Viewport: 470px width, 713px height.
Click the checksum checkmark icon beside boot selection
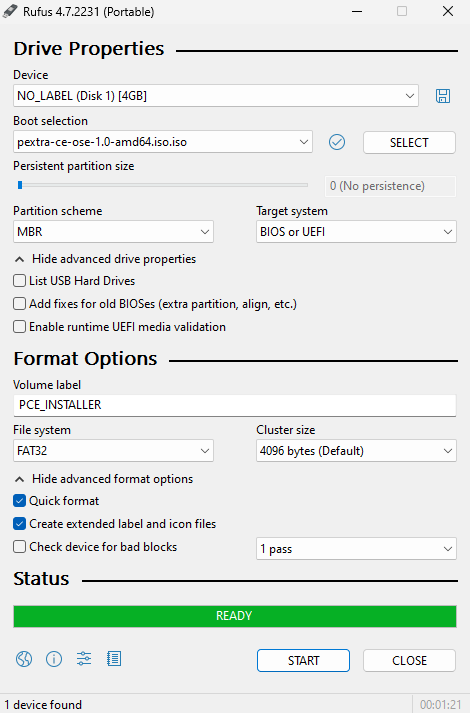337,142
